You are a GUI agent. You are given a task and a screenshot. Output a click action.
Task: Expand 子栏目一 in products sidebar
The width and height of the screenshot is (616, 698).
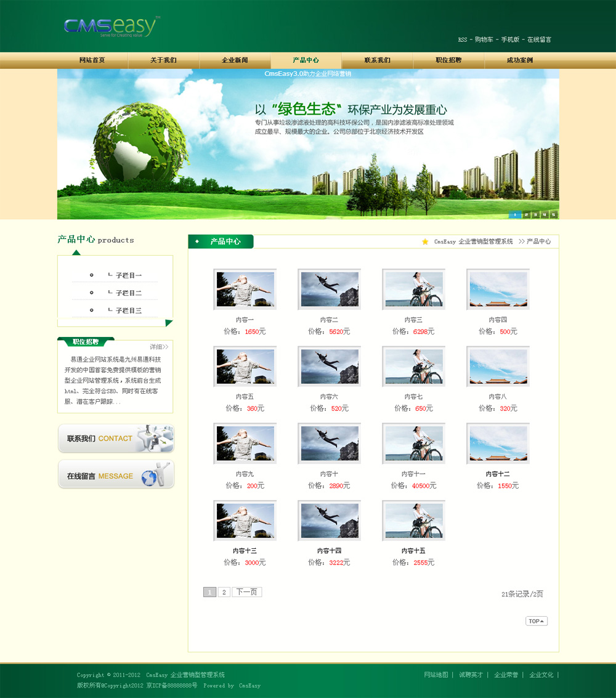click(x=128, y=275)
